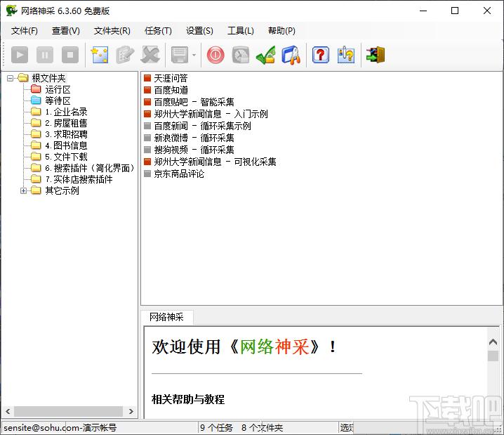
Task: Click the Delete task X icon
Action: [150, 55]
